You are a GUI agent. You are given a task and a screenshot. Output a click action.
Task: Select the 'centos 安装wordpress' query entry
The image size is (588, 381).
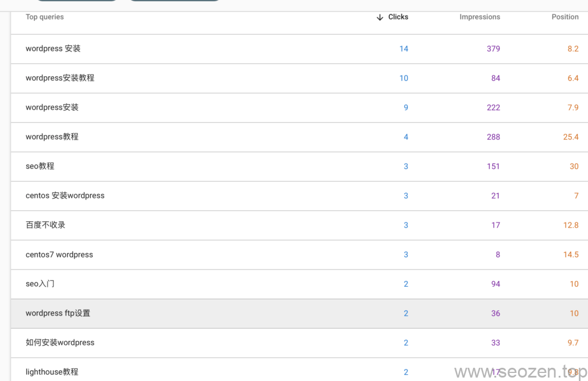[65, 195]
